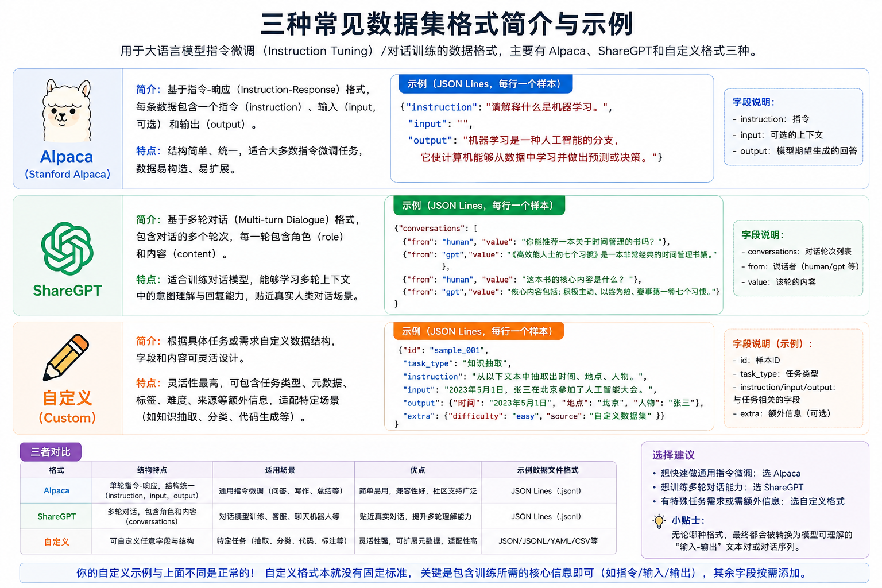Click the 优点 column header
The image size is (882, 588).
tap(417, 470)
